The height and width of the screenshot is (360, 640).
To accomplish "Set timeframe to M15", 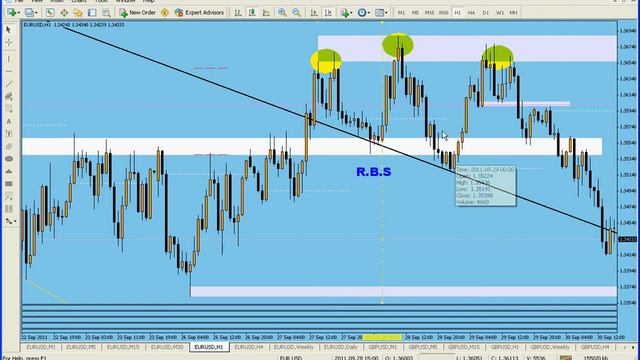I will coord(429,13).
